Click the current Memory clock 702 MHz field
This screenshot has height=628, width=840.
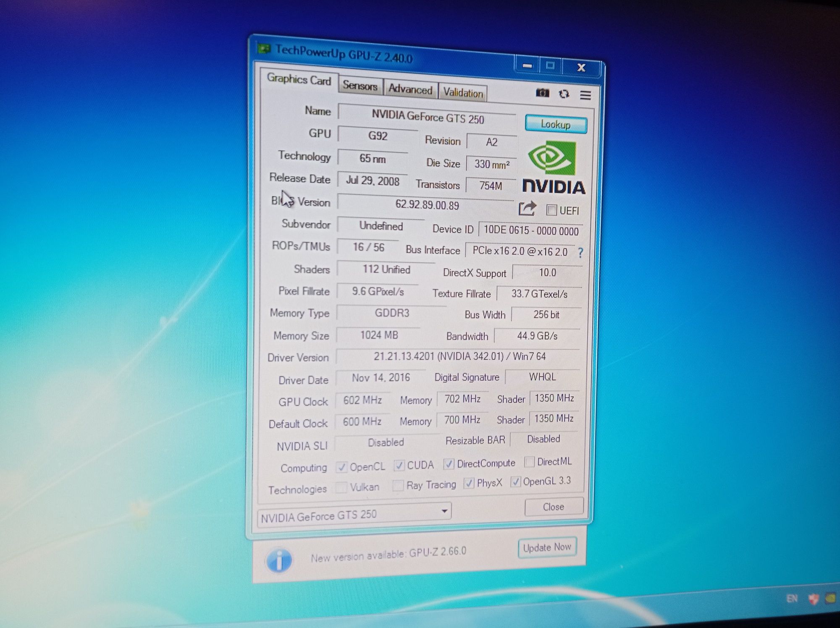pyautogui.click(x=462, y=399)
